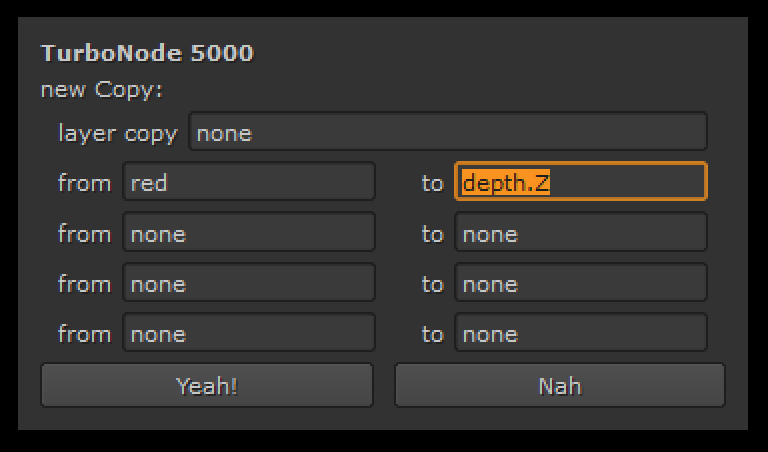Screen dimensions: 768x452
Task: Click the TurboNode 5000 title text
Action: coord(147,53)
